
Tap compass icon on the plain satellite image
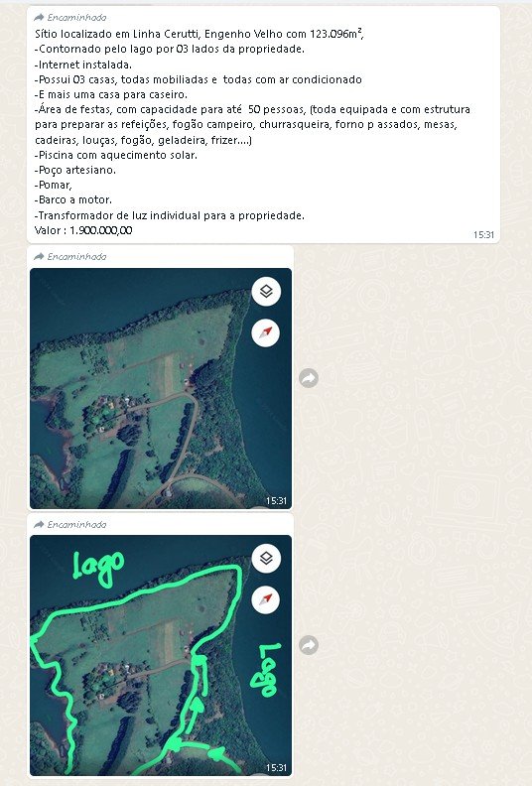(x=266, y=332)
